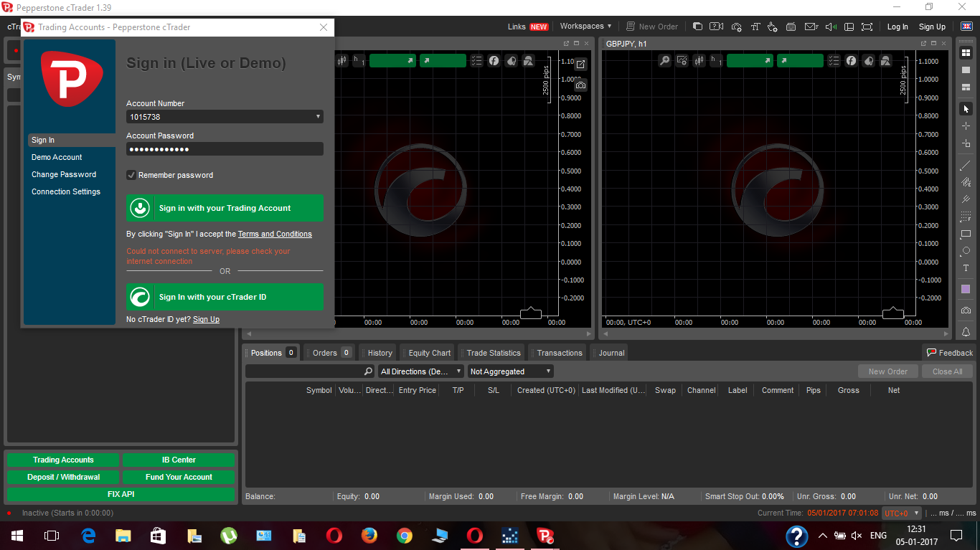Select the rectangle drawing tool
Screen dimensions: 980x550
tap(966, 234)
